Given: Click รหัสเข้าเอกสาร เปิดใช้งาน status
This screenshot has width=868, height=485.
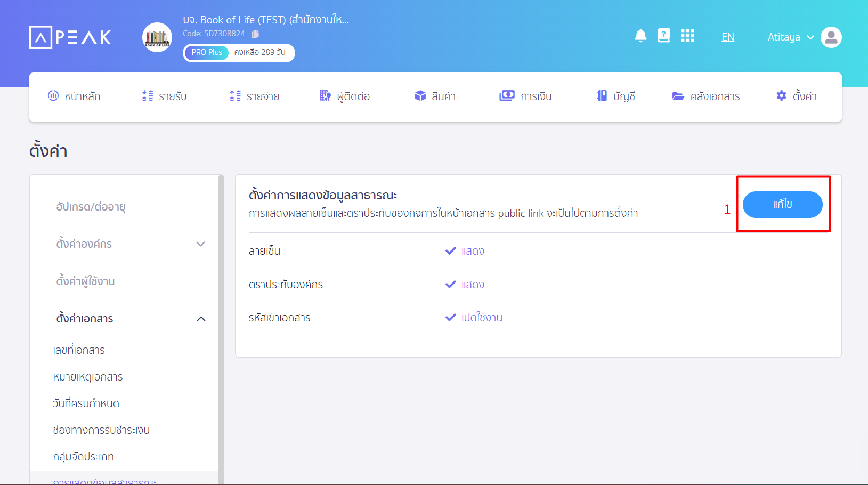Looking at the screenshot, I should tap(474, 318).
